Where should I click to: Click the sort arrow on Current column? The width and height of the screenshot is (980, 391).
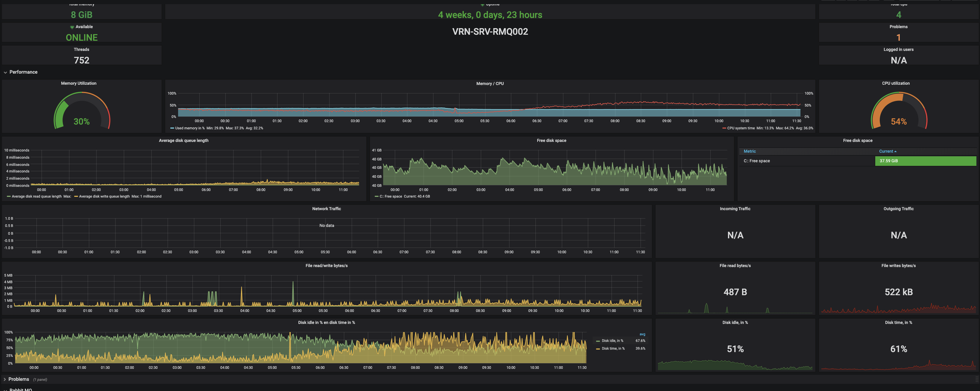coord(896,151)
